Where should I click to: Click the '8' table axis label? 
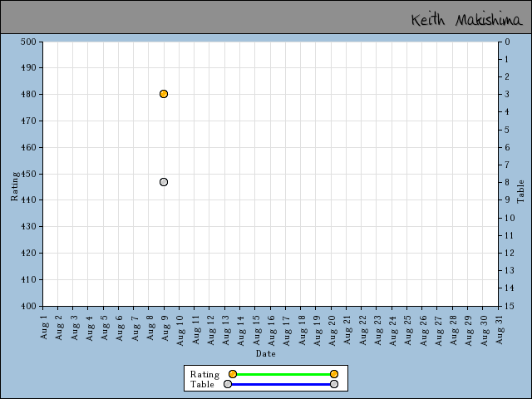pos(507,182)
